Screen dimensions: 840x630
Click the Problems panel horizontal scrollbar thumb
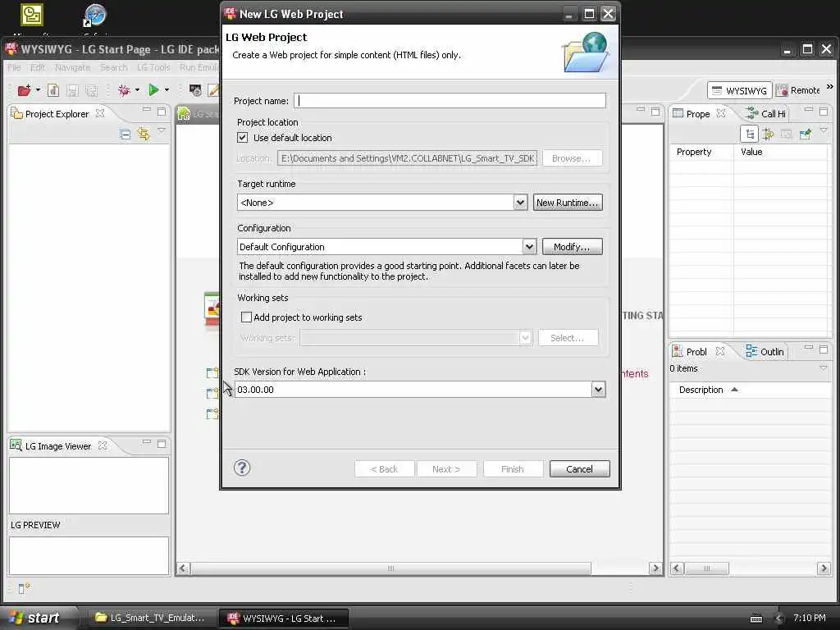pos(706,568)
